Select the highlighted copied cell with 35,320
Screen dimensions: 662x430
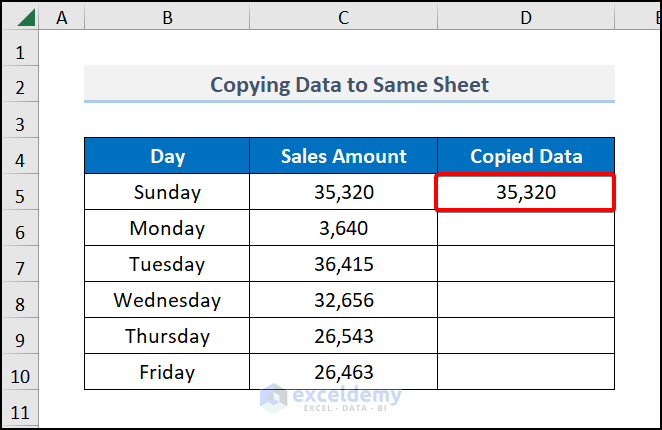[x=526, y=192]
